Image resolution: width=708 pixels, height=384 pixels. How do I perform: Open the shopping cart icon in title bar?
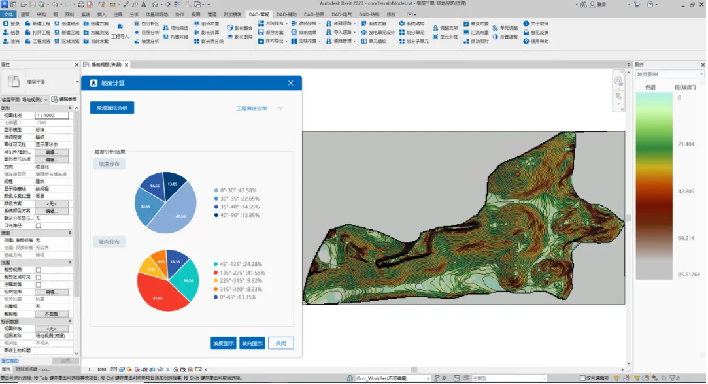pyautogui.click(x=637, y=5)
